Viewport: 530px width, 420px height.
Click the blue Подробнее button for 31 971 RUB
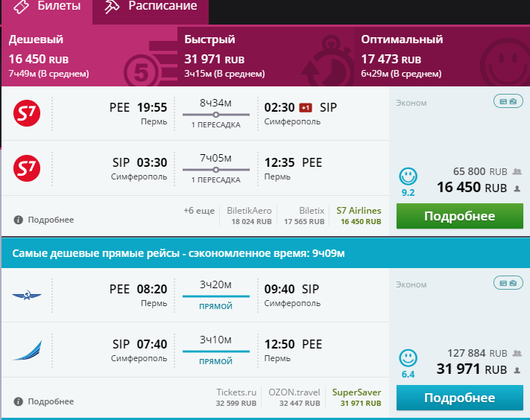(460, 398)
